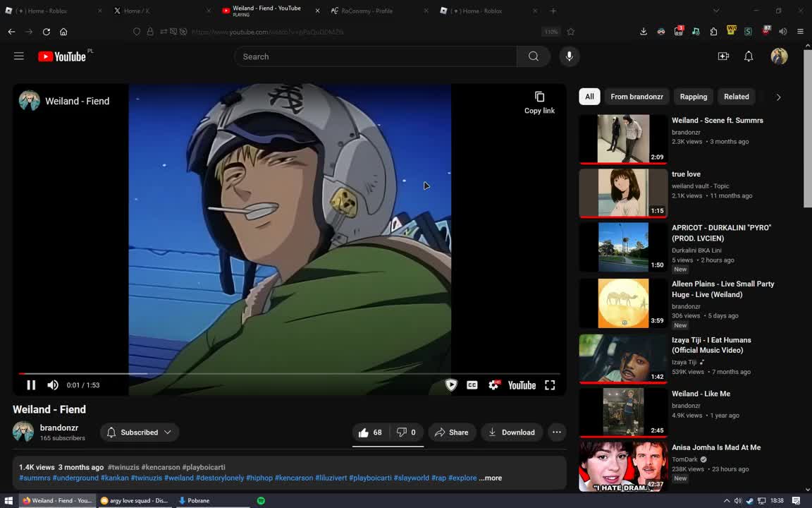Switch to Discord taskbar window
Screen dimensions: 812x508
tap(135, 501)
